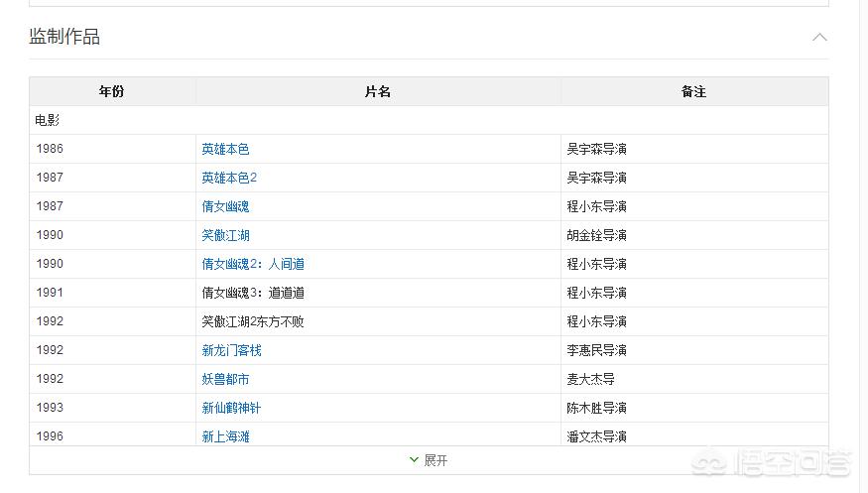Screen dimensions: 868x493
Task: Select the year 1992 in the 妖兽都市 row
Action: pos(50,379)
